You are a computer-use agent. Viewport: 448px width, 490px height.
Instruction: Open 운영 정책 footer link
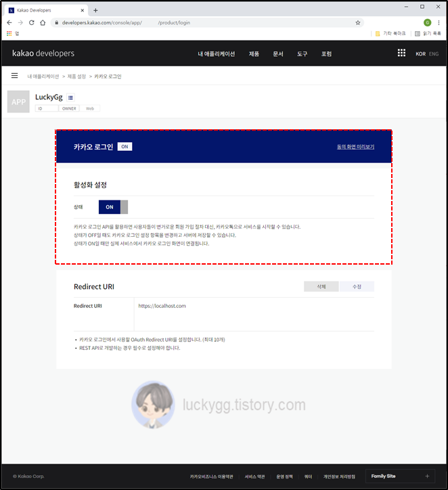tap(284, 476)
